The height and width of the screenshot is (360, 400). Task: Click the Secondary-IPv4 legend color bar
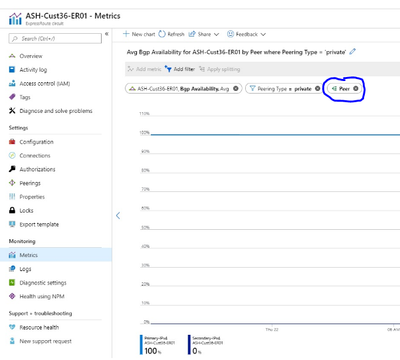189,345
